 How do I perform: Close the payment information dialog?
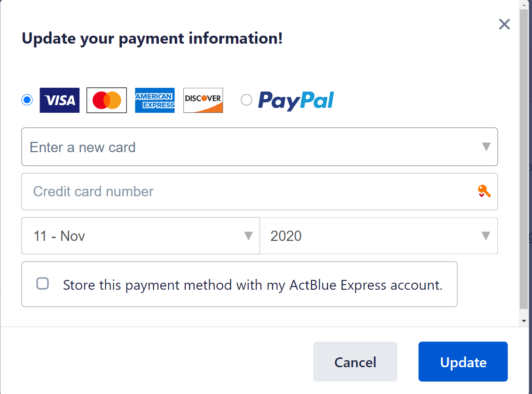click(504, 24)
